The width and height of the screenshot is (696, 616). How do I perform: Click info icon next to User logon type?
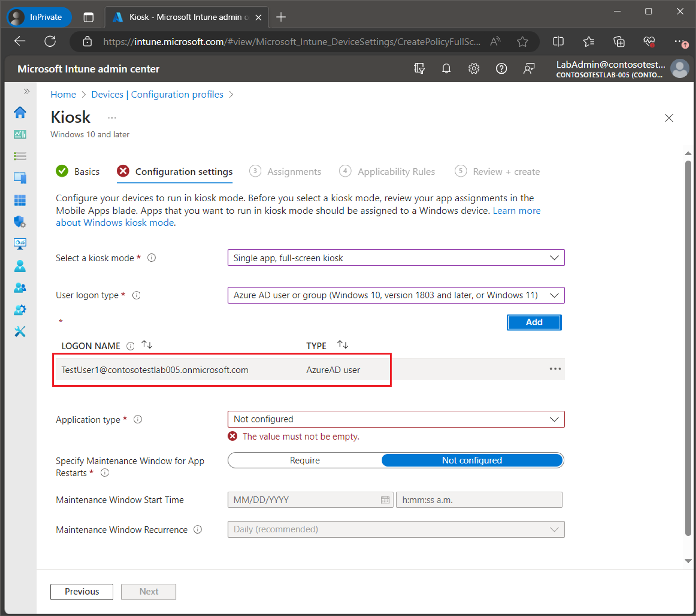pyautogui.click(x=136, y=295)
